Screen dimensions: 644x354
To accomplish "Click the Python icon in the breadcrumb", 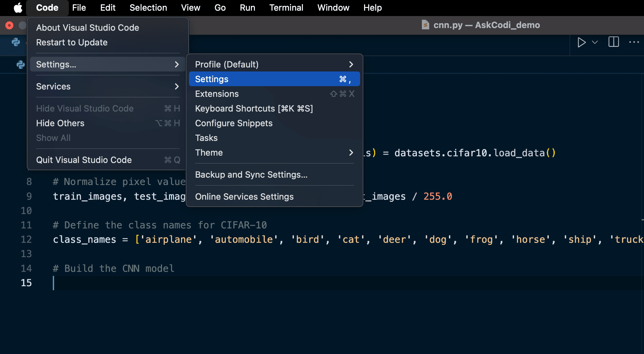I will pos(20,64).
